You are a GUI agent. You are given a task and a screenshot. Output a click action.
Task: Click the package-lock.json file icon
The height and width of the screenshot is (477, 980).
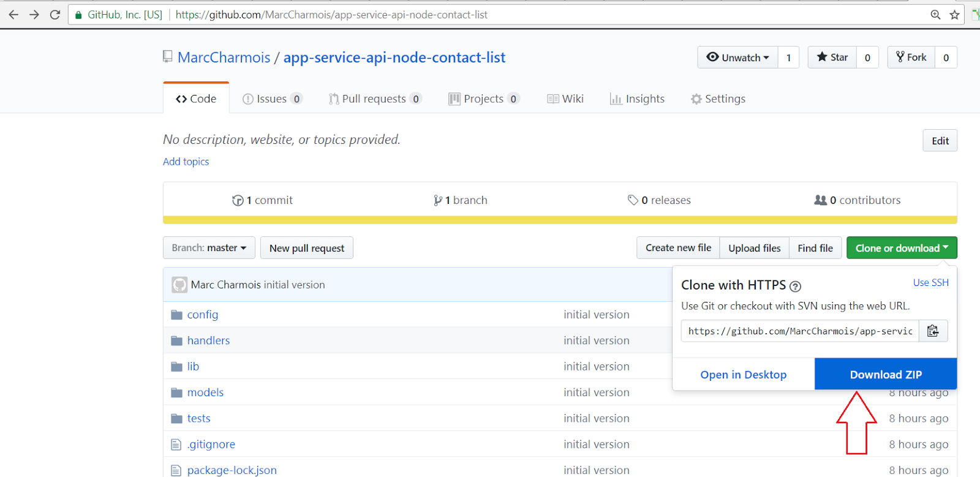pyautogui.click(x=176, y=470)
